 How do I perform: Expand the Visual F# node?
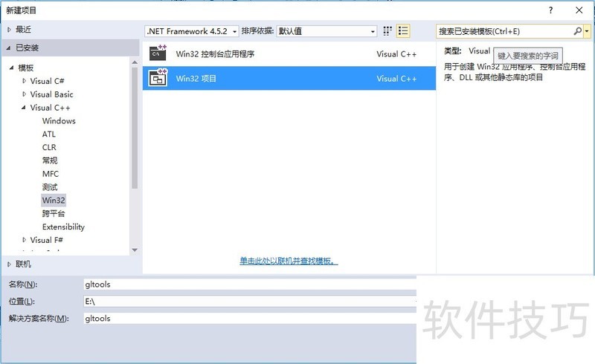click(25, 240)
